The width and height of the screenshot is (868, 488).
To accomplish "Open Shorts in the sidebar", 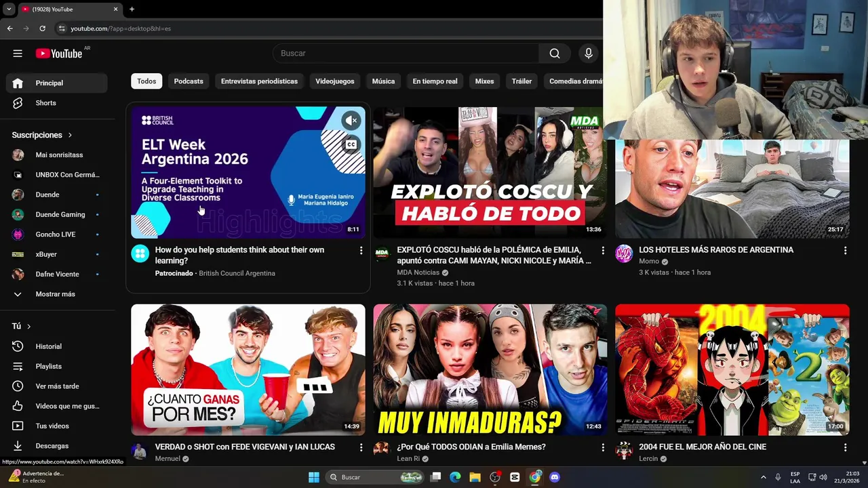I will pos(57,103).
